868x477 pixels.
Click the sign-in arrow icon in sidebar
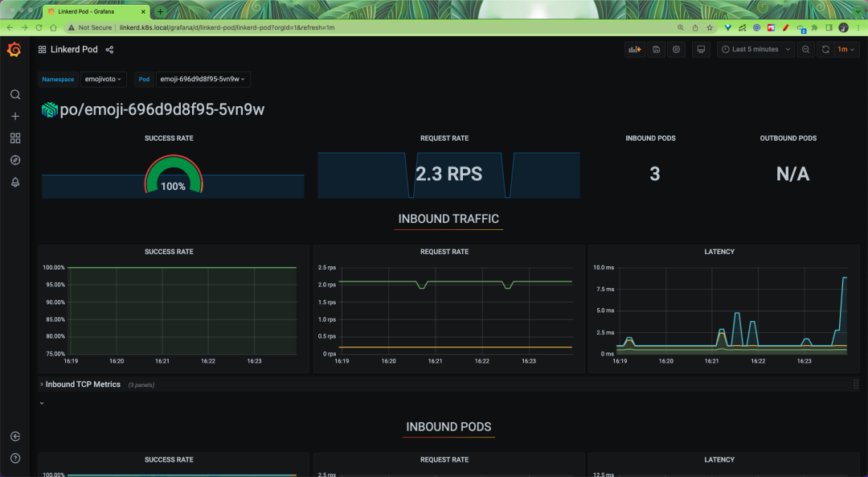[15, 437]
